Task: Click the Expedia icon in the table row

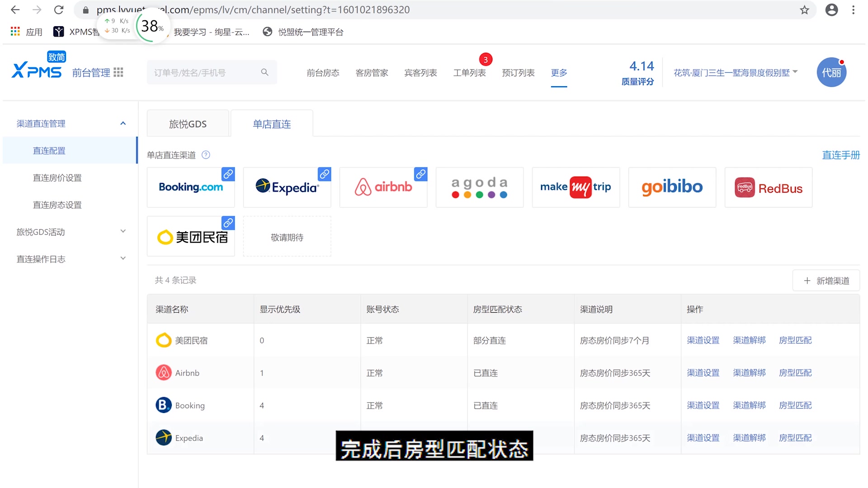Action: coord(164,437)
